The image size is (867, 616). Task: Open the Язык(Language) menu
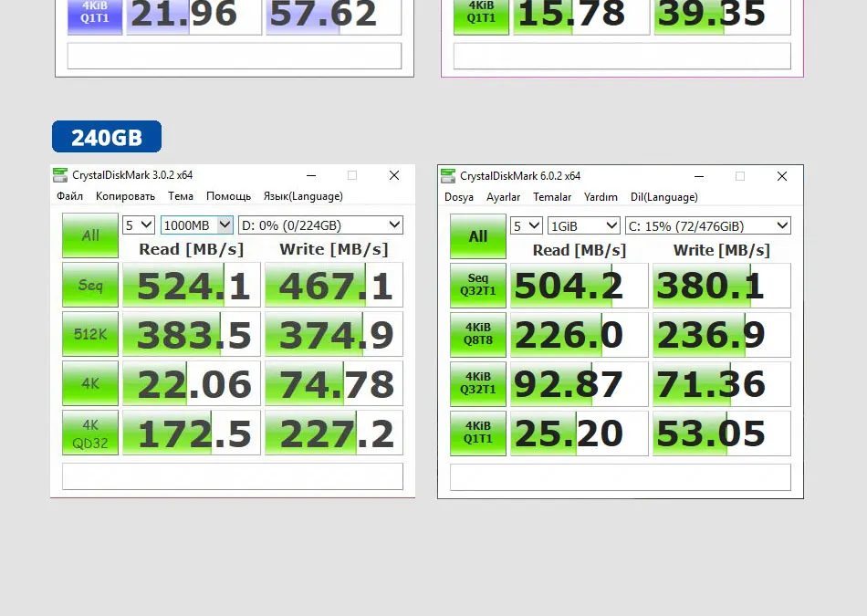click(303, 196)
